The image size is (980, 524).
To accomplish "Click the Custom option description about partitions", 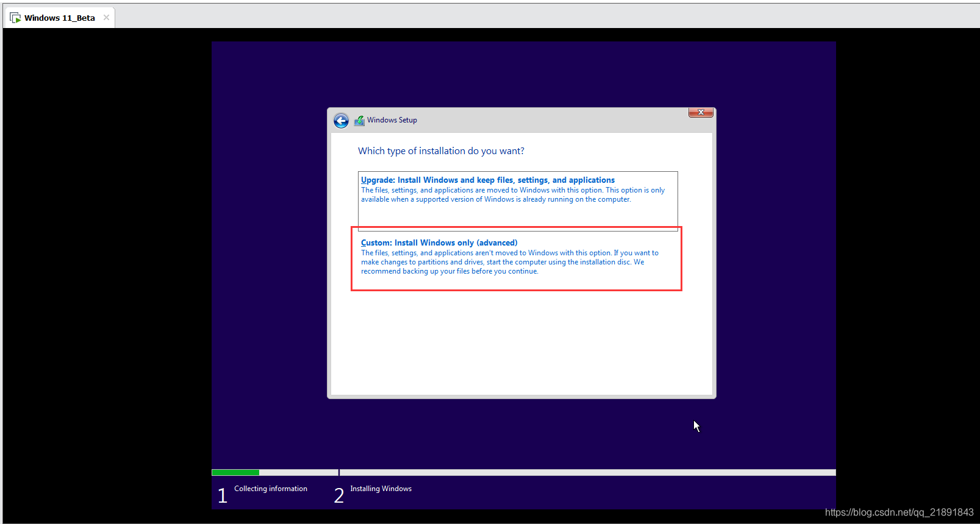I will 510,262.
